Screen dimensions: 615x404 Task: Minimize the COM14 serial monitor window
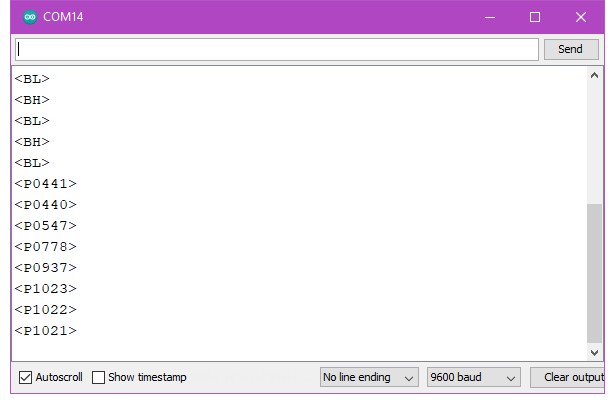pos(489,17)
